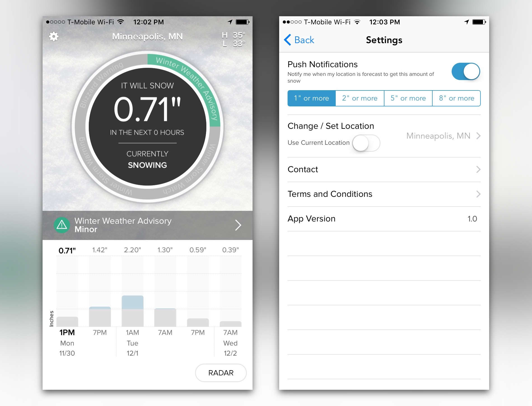
Task: Choose the 8" or more segment
Action: click(456, 98)
